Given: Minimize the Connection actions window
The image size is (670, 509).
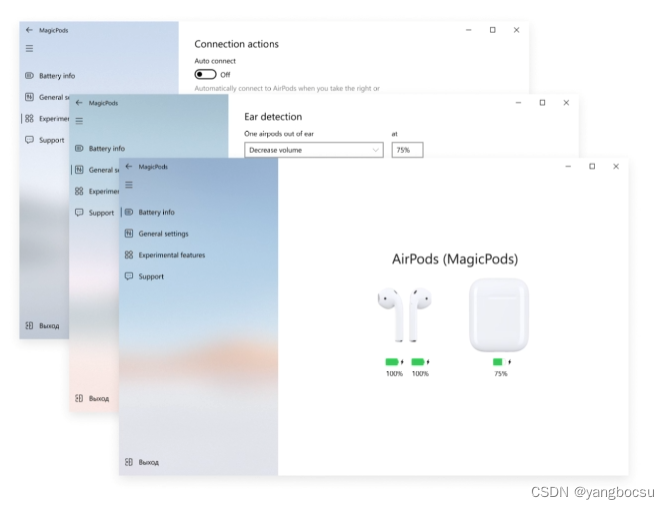Looking at the screenshot, I should (469, 30).
